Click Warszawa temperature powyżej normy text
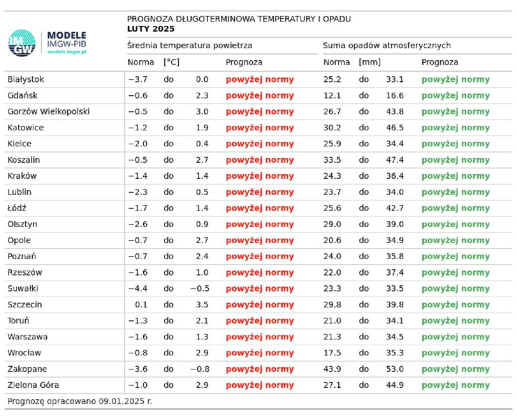 260,337
